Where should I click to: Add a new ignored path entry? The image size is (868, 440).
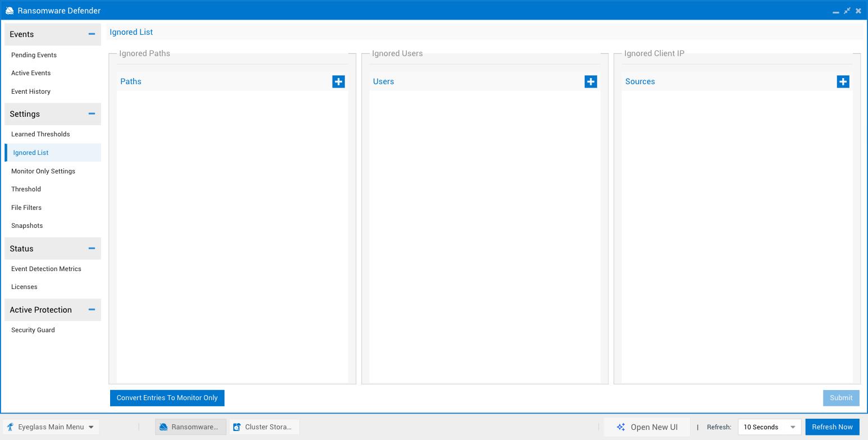(338, 81)
